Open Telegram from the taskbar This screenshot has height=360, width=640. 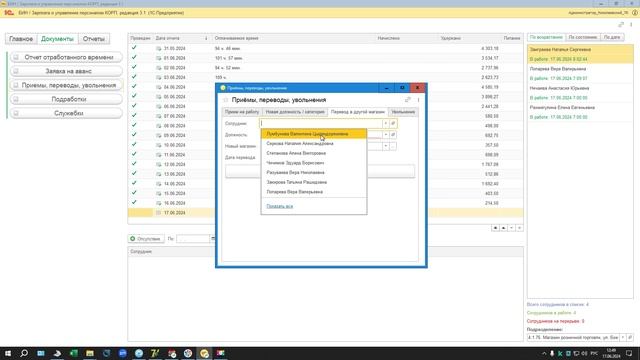point(139,353)
